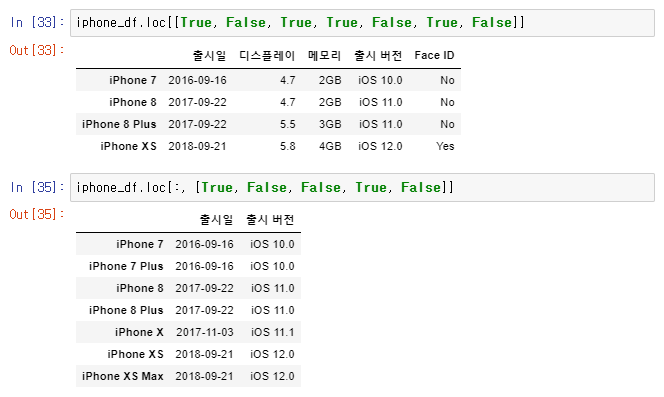
Task: Select the iPhone X row label
Action: tap(139, 332)
